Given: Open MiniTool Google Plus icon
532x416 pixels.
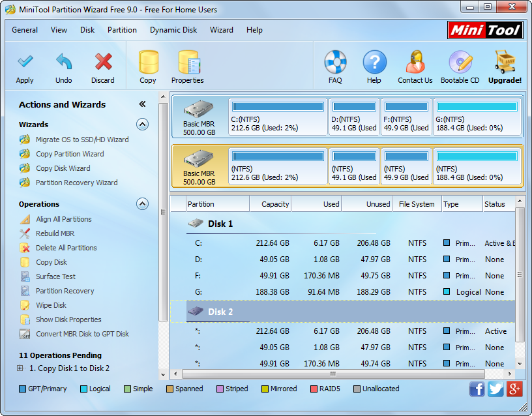Looking at the screenshot, I should pos(514,389).
